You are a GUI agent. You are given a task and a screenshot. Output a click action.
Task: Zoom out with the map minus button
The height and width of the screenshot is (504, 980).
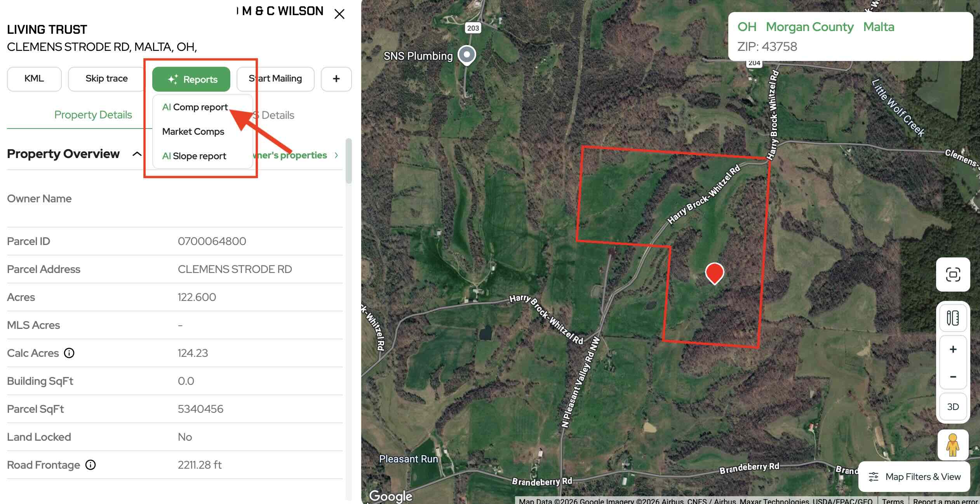(x=953, y=377)
